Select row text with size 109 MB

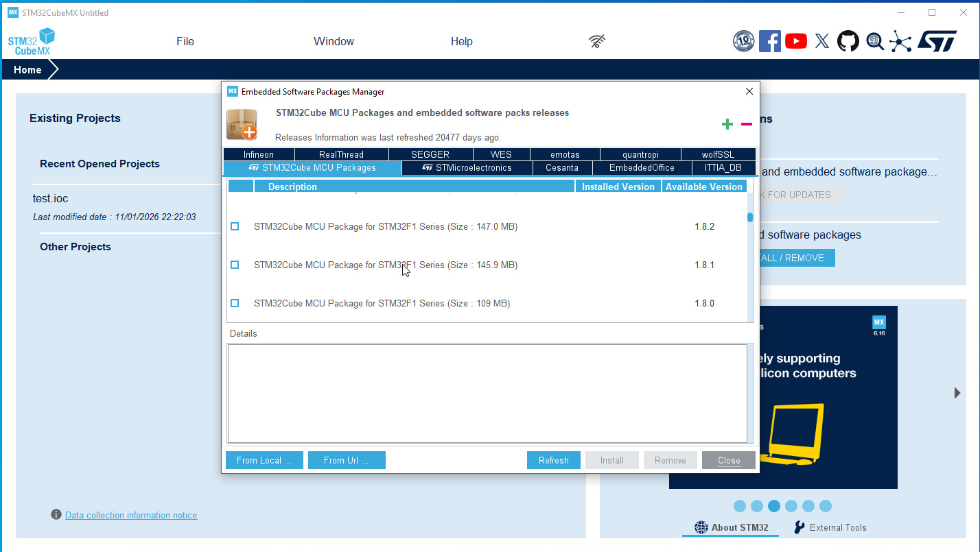(382, 303)
